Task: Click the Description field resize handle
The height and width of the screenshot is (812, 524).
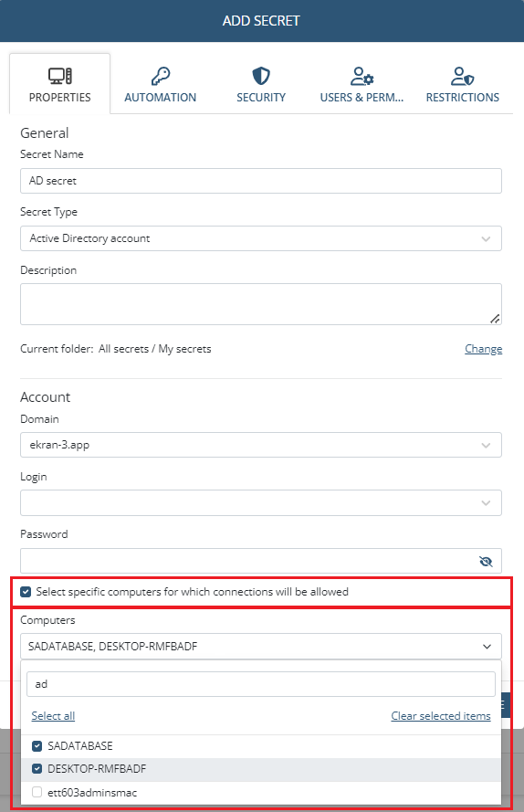Action: pos(495,319)
